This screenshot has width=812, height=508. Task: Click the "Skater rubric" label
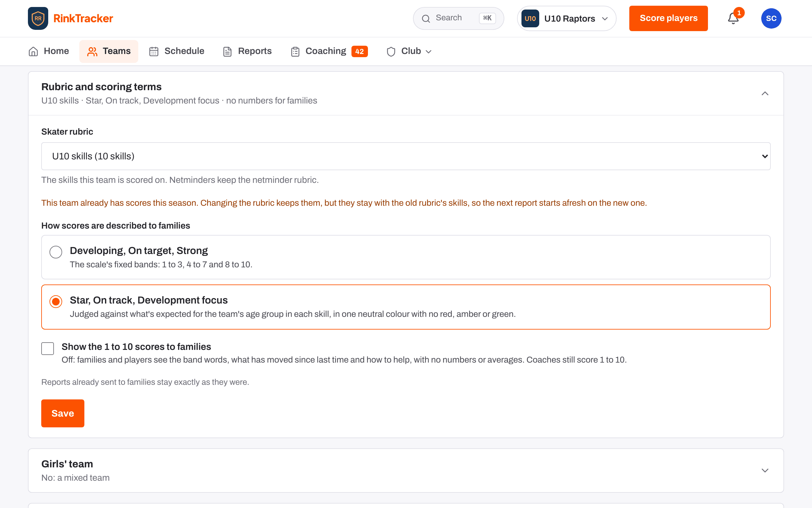(67, 132)
